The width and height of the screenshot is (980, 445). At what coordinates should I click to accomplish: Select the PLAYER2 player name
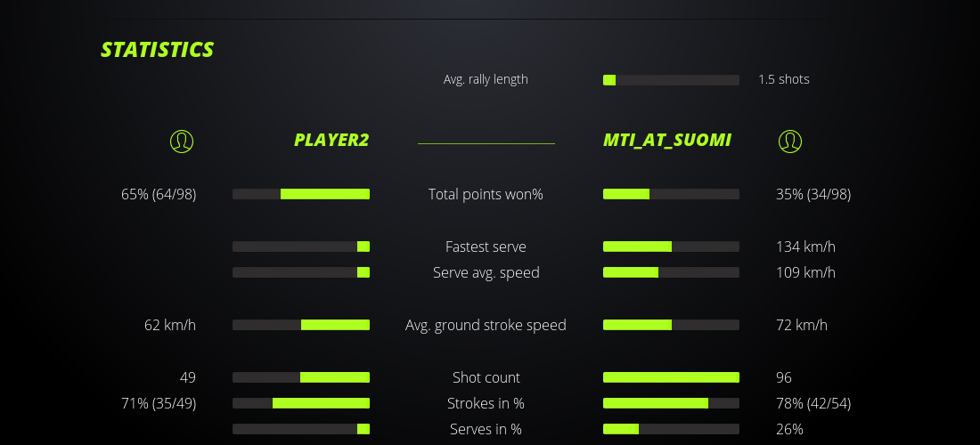[x=331, y=140]
